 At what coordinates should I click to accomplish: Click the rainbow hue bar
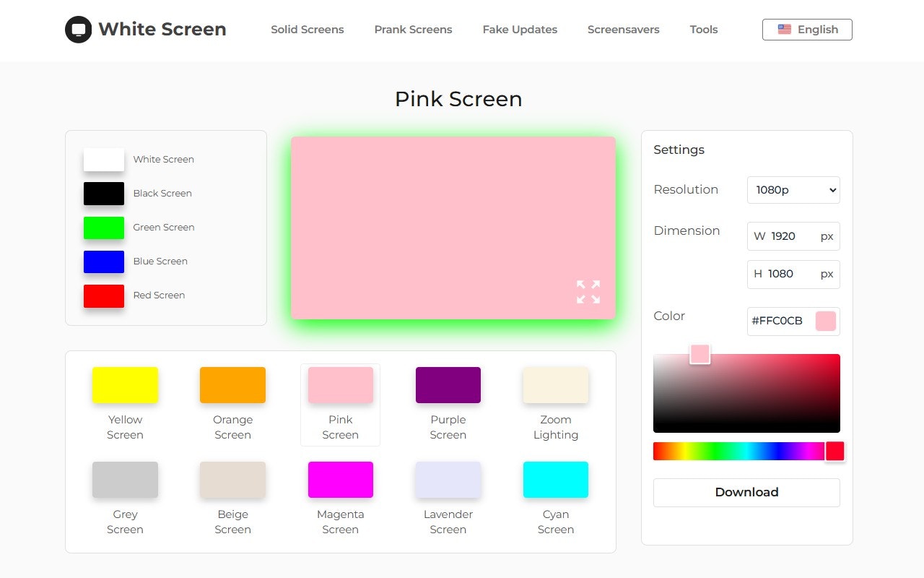coord(746,451)
